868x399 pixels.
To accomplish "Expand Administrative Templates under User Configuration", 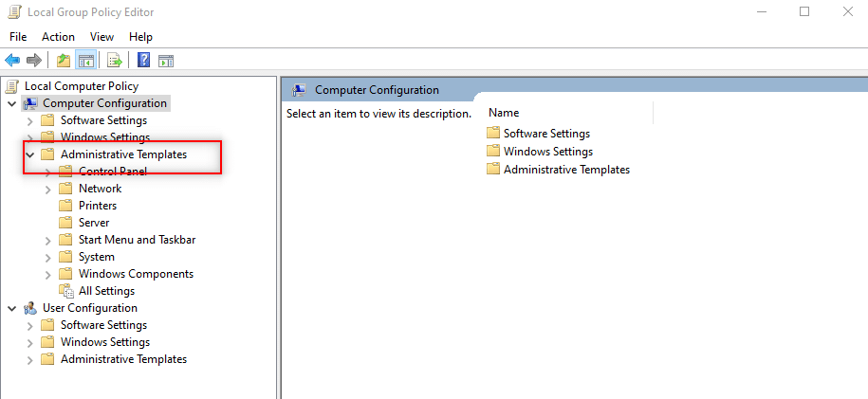I will click(x=30, y=360).
